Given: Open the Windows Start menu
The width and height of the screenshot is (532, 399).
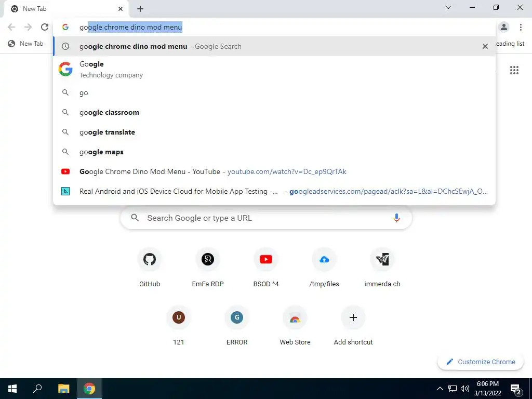Looking at the screenshot, I should pos(12,389).
